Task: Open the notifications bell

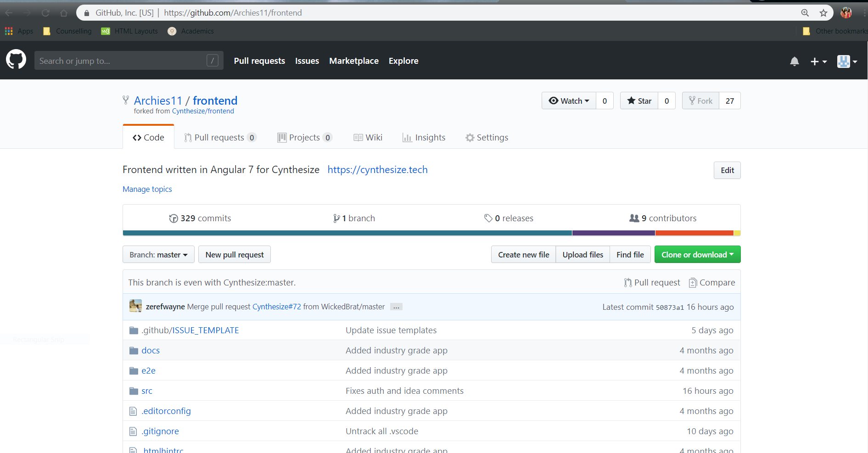Action: [795, 61]
